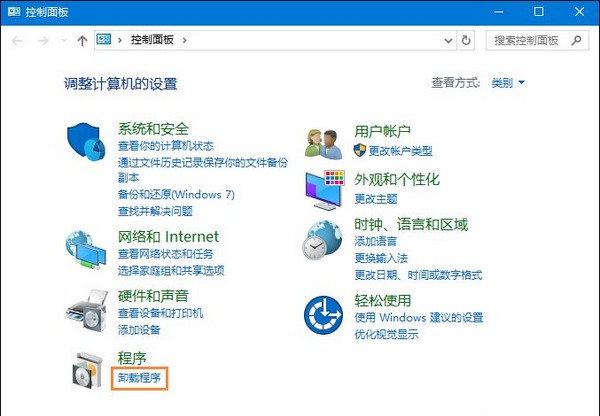The image size is (600, 416).
Task: Open the 用户帐户 people icon
Action: 324,145
